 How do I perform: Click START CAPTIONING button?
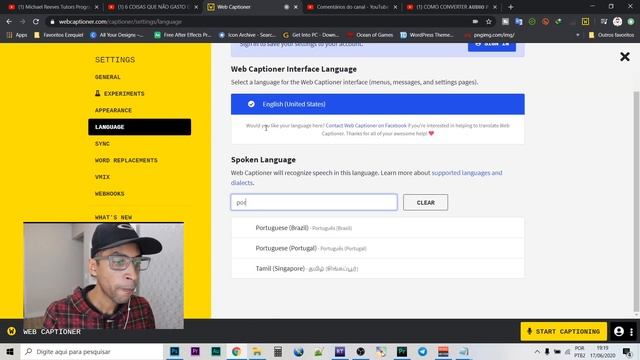564,331
